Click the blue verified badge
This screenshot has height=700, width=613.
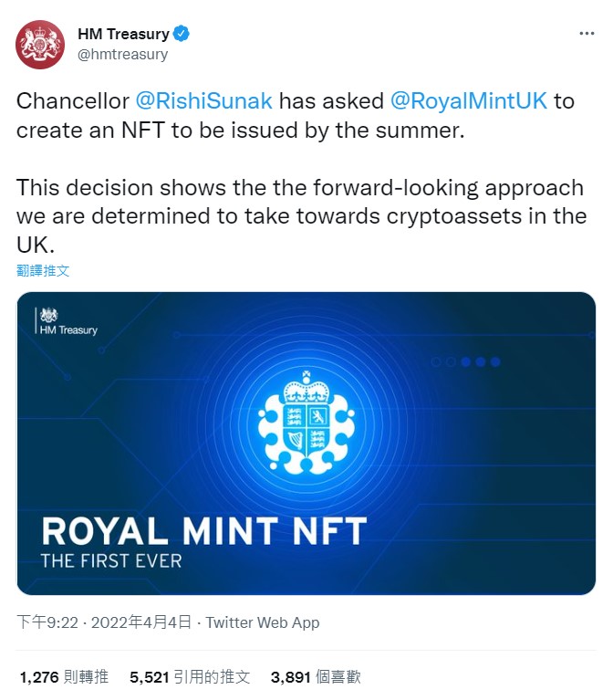point(182,34)
